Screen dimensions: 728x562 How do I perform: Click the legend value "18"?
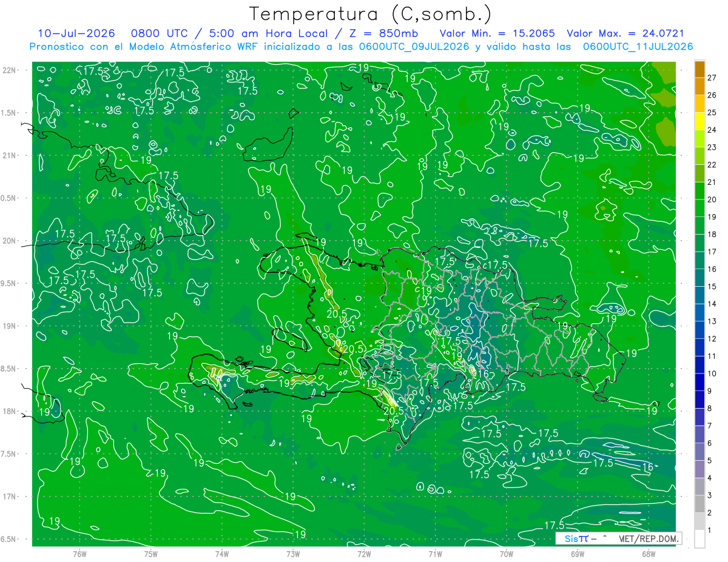click(x=712, y=234)
